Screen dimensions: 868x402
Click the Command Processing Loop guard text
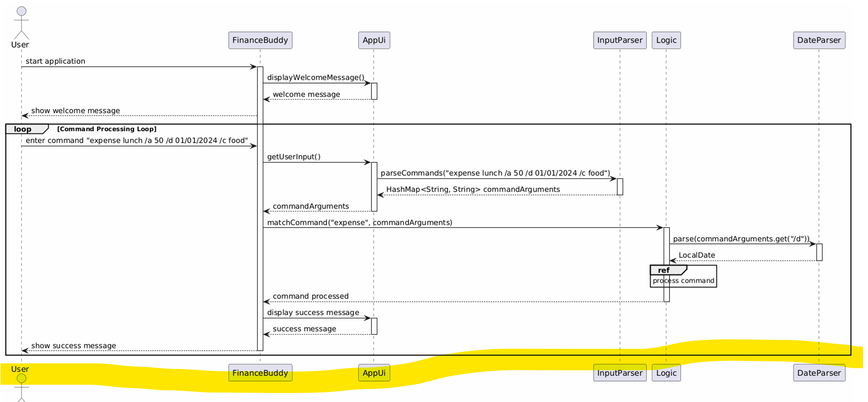coord(107,129)
